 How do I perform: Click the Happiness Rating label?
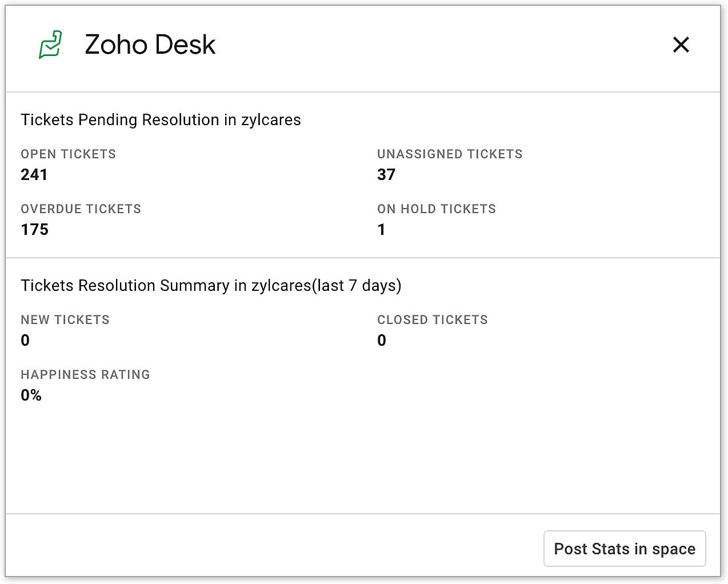click(86, 375)
